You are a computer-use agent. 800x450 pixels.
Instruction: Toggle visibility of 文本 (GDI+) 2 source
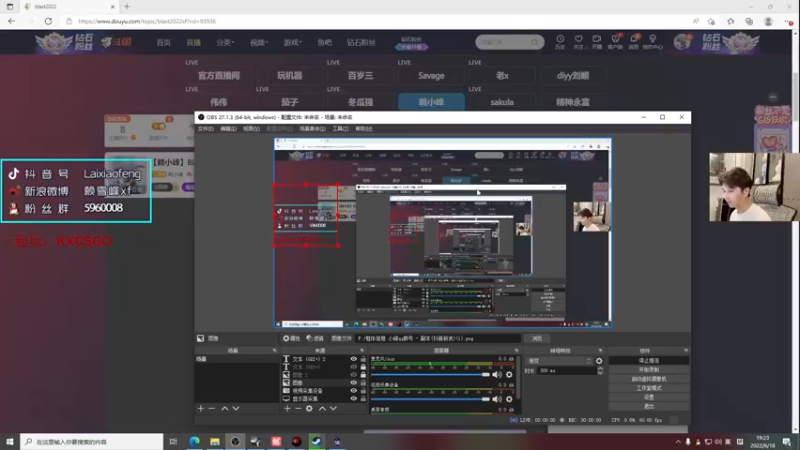pyautogui.click(x=354, y=359)
